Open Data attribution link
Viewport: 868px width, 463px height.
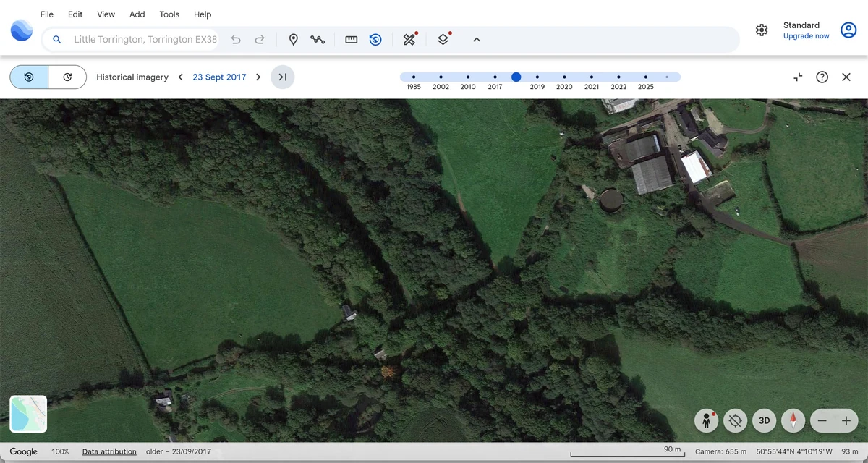click(109, 451)
